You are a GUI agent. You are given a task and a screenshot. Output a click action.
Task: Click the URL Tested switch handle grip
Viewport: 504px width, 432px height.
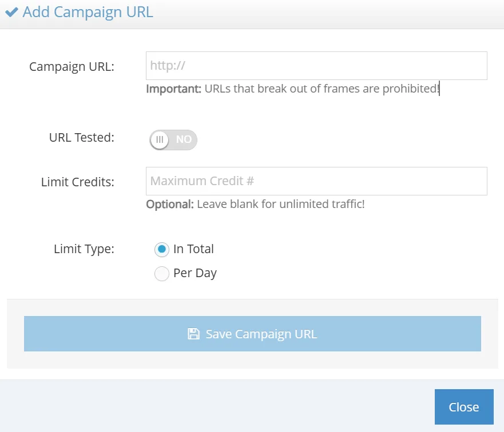[160, 139]
